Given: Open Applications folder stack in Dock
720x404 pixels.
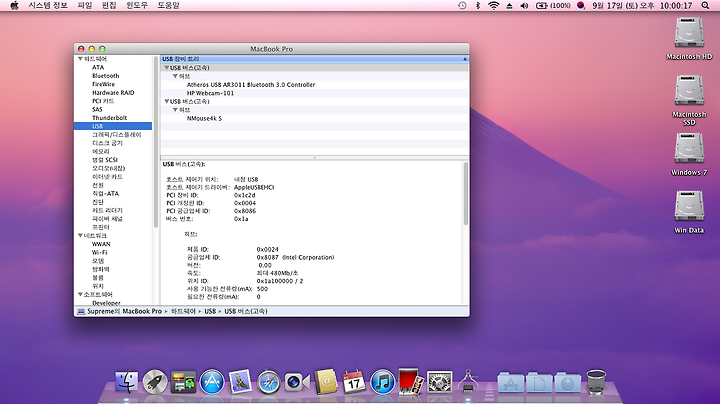Looking at the screenshot, I should [511, 383].
